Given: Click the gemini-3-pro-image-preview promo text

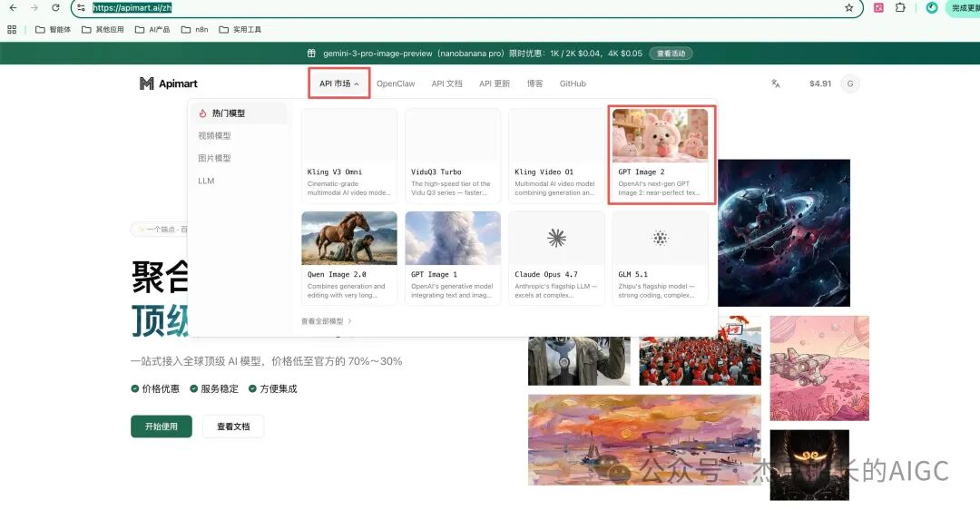Looking at the screenshot, I should [x=483, y=54].
